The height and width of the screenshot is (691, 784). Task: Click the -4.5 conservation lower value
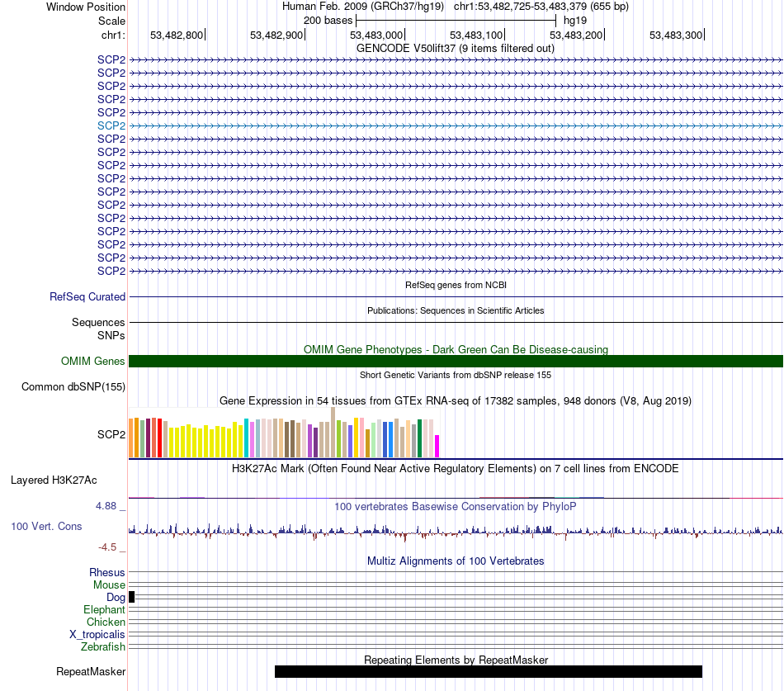pyautogui.click(x=107, y=547)
